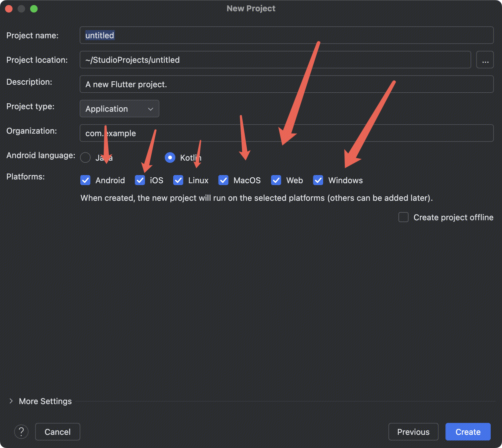502x448 pixels.
Task: Select Java as Android language
Action: pos(86,158)
